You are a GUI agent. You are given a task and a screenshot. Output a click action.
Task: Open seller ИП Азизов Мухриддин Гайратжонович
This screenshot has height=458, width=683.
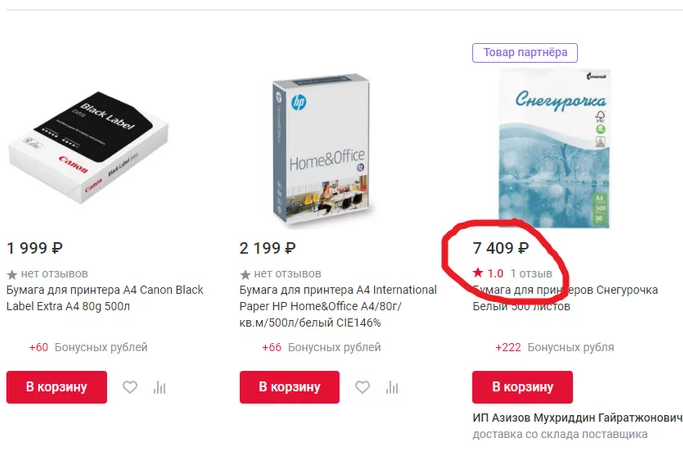click(577, 417)
